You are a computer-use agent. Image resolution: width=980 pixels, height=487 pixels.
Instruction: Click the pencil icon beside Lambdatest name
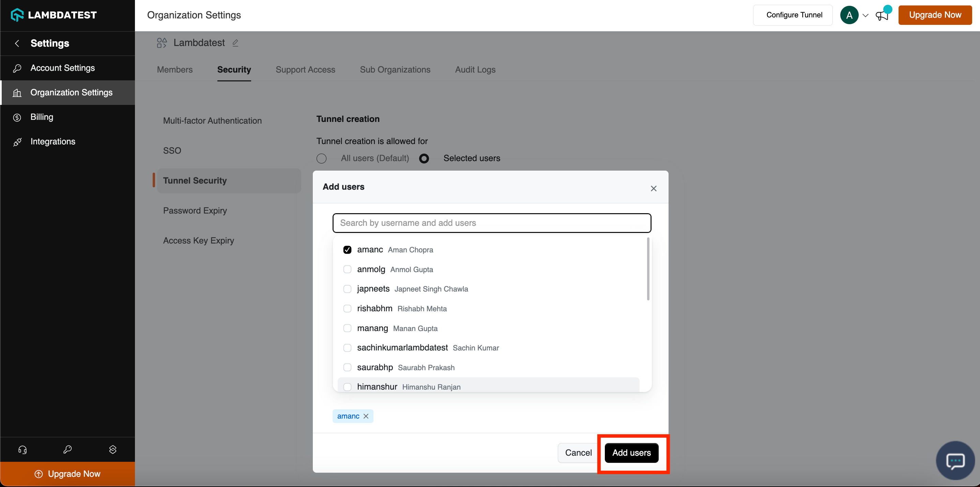[x=235, y=43]
